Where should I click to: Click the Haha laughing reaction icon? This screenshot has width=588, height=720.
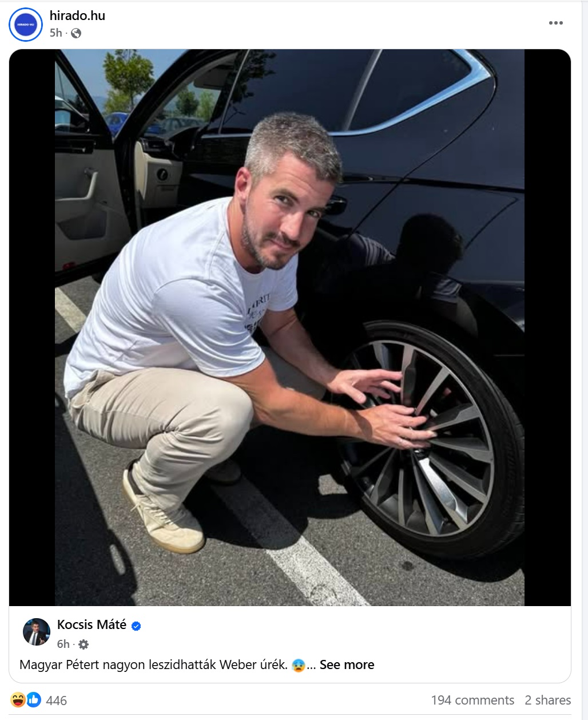pyautogui.click(x=18, y=699)
